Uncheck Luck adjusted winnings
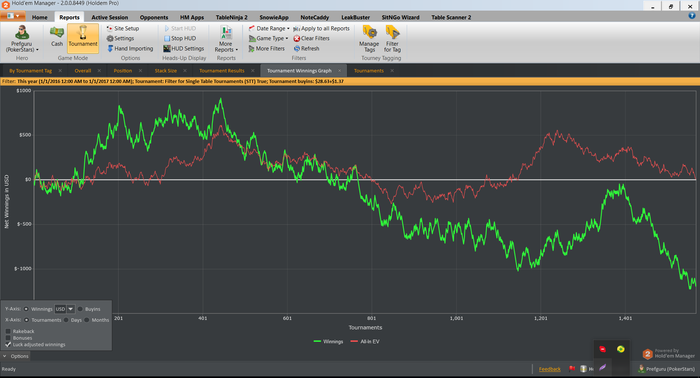This screenshot has width=700, height=378. coord(8,345)
